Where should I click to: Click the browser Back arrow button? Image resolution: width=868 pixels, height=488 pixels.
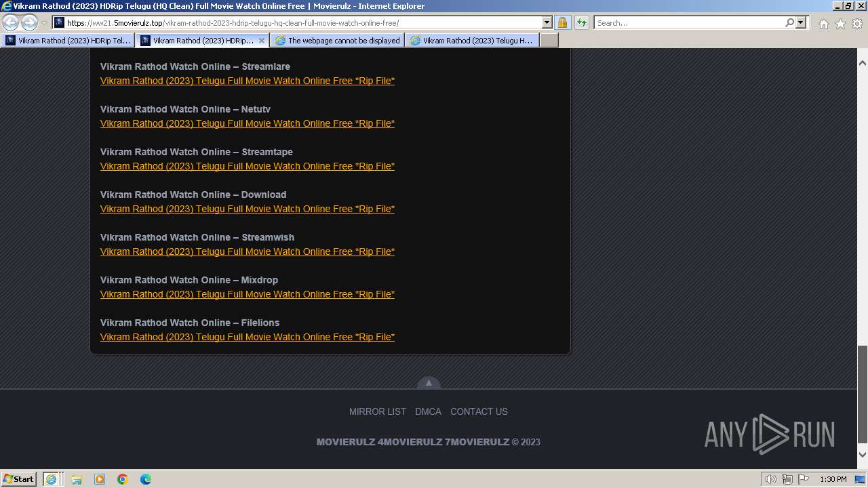[x=11, y=22]
